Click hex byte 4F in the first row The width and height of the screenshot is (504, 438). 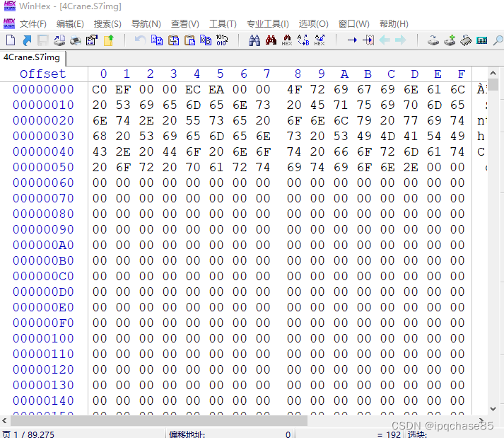(294, 89)
